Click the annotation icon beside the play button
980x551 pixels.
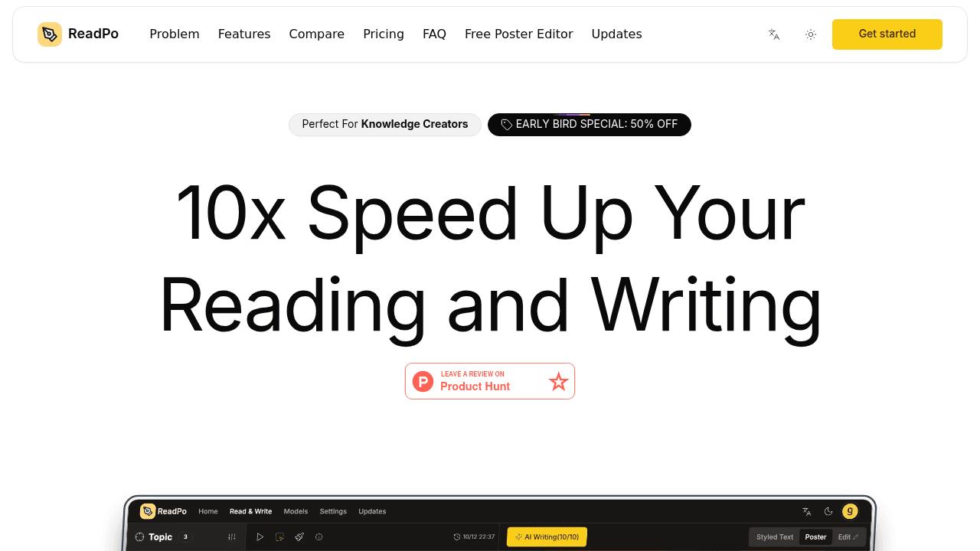coord(279,537)
